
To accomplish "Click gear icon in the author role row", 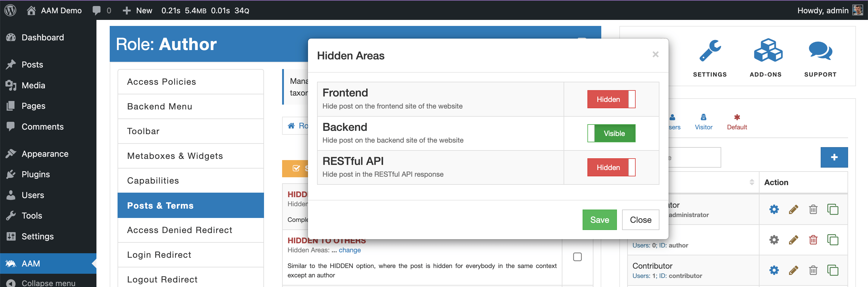I will (x=774, y=239).
